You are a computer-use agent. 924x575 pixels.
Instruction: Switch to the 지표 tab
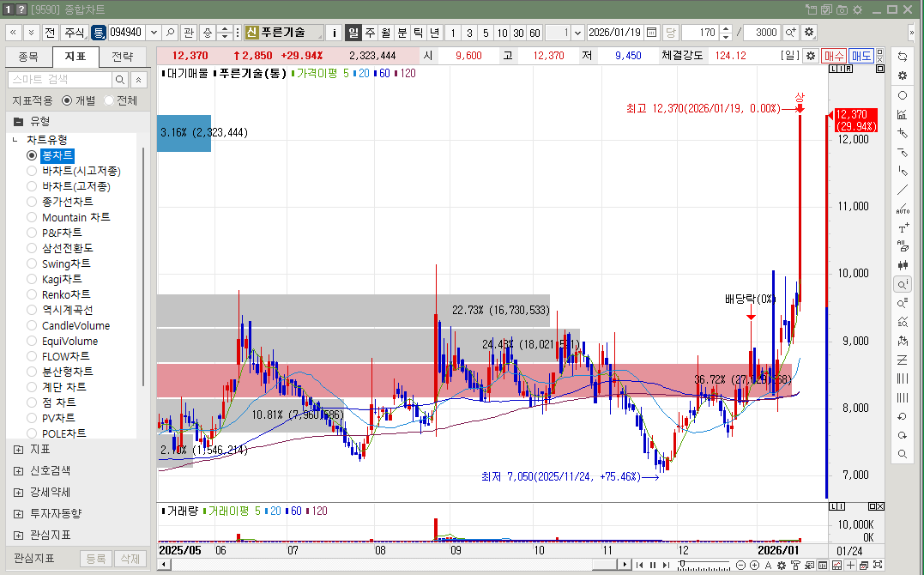coord(75,57)
